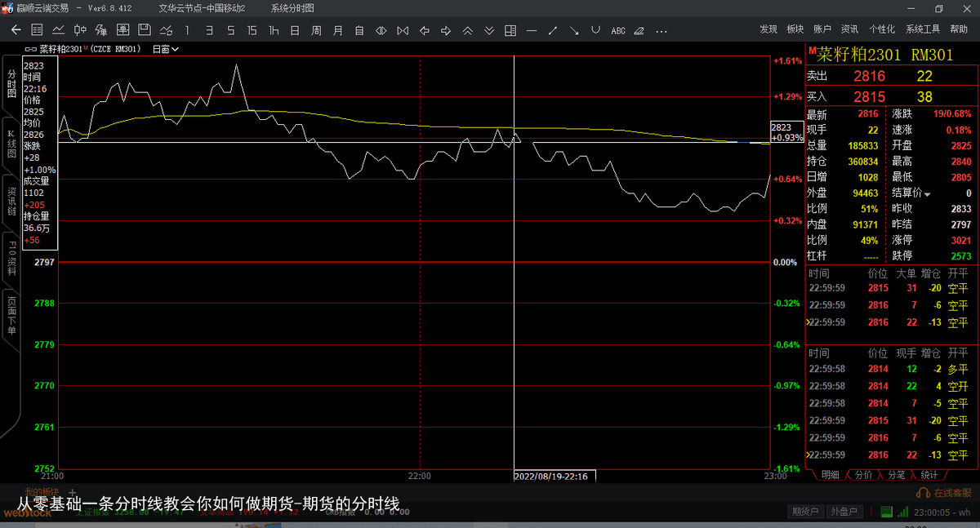Select the trend line drawing tool
This screenshot has width=980, height=528.
553,30
